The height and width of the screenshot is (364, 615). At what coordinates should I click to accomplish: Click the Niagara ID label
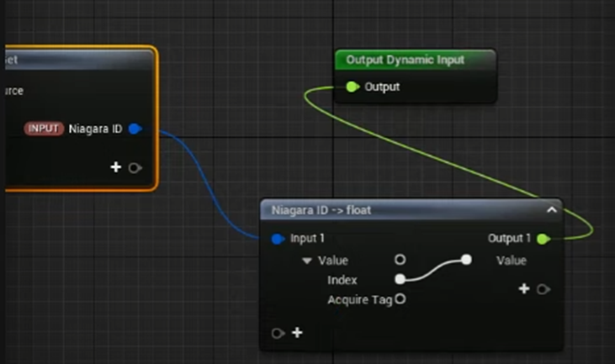[x=95, y=129]
